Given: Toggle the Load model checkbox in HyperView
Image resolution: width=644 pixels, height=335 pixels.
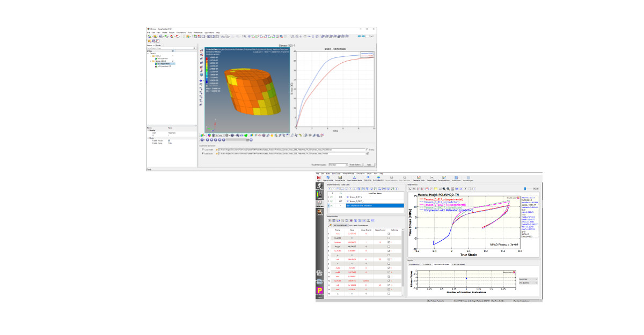Looking at the screenshot, I should point(202,150).
